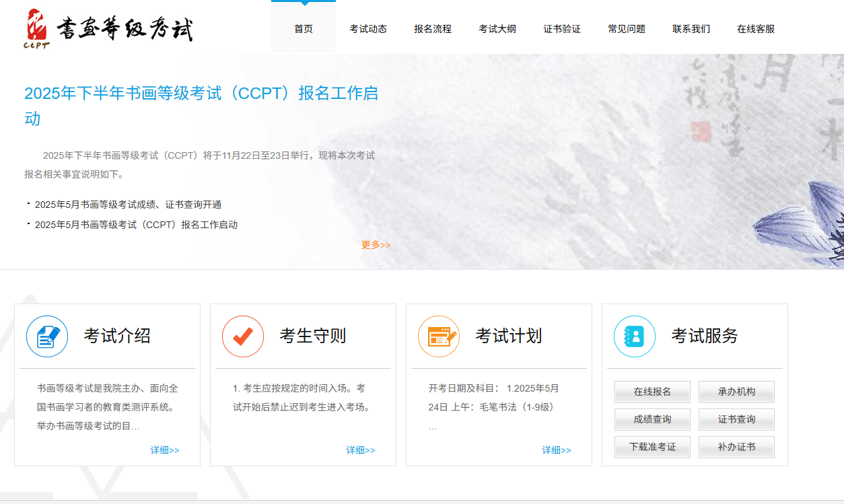Click the 考试服务 contact book icon
Viewport: 844px width, 504px height.
(x=635, y=336)
